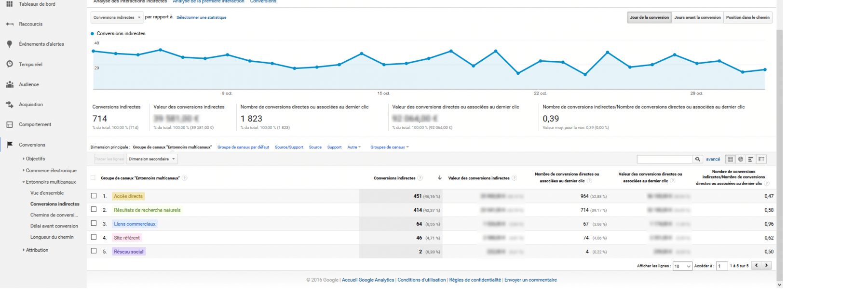Switch to comparison columns view
868x297 pixels.
click(x=761, y=159)
